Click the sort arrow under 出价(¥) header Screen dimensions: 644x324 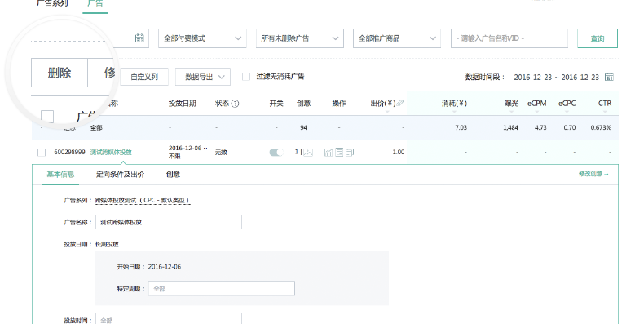[387, 112]
